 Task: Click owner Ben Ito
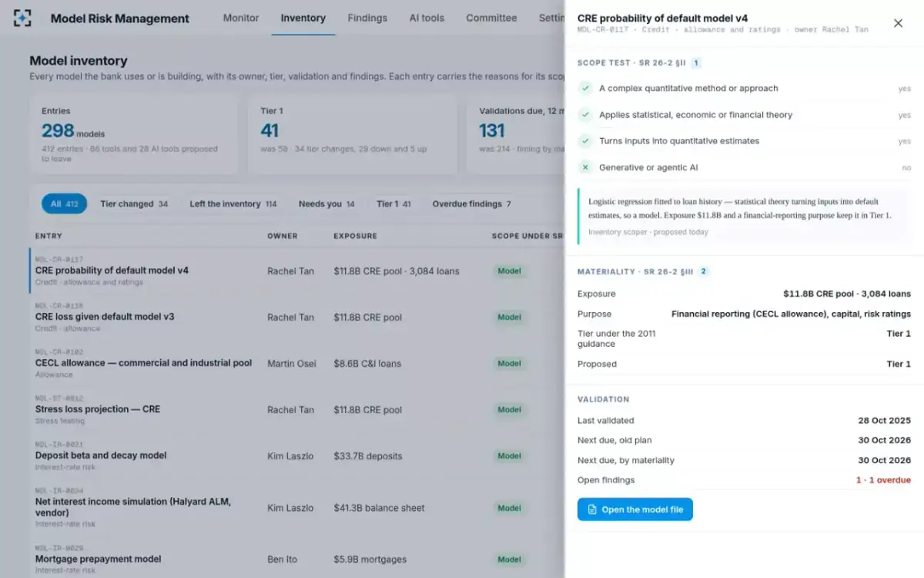pos(282,560)
